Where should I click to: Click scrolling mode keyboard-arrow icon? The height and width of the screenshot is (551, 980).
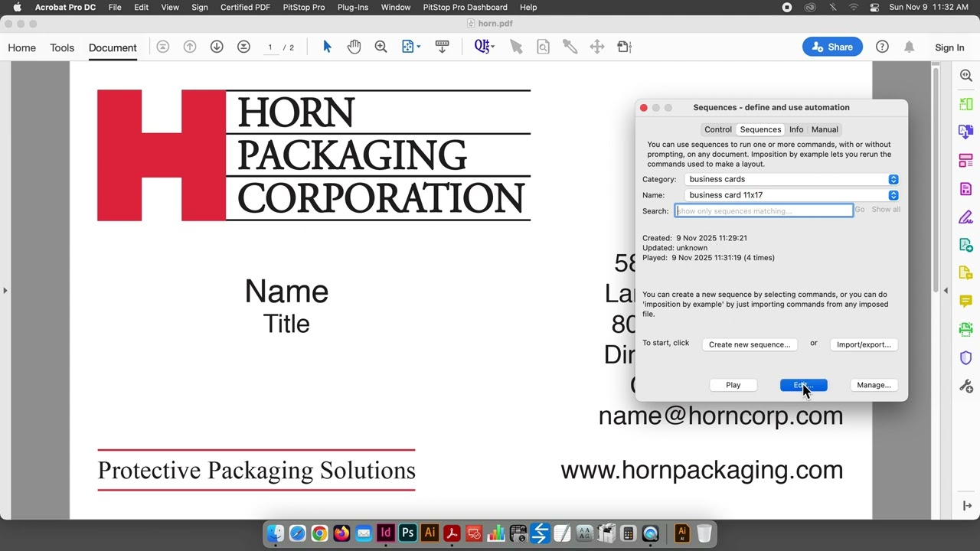point(442,47)
